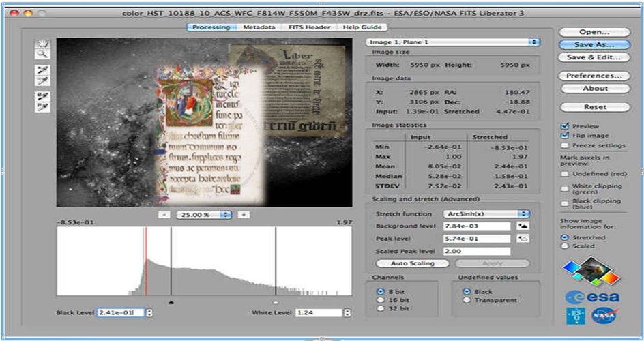This screenshot has width=644, height=341.
Task: Select the Zoom magnifier tool
Action: click(43, 54)
